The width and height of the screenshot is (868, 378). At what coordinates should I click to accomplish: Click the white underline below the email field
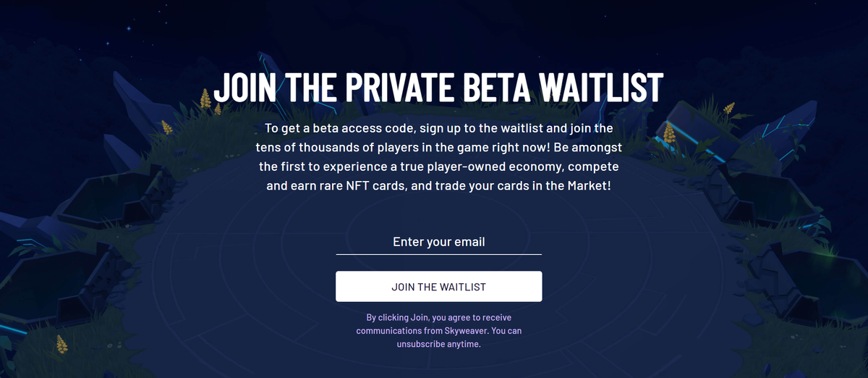438,254
